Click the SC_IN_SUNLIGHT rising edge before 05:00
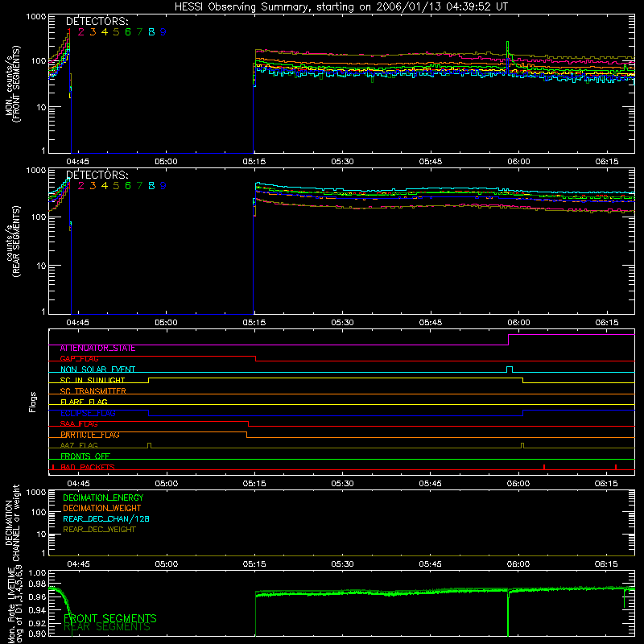 148,380
